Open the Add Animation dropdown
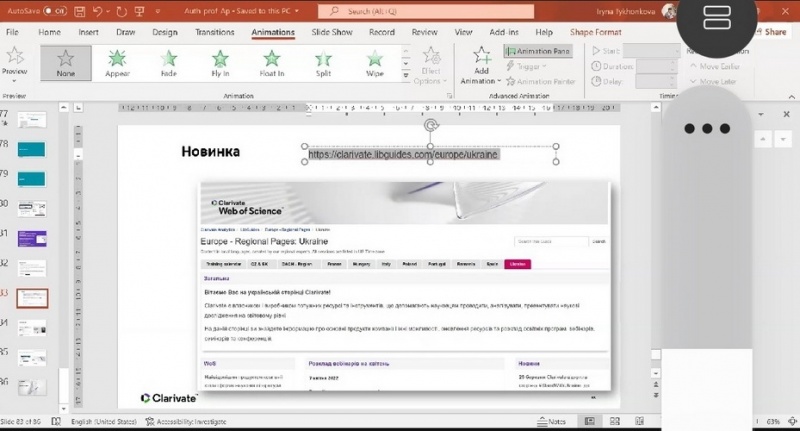 (481, 66)
